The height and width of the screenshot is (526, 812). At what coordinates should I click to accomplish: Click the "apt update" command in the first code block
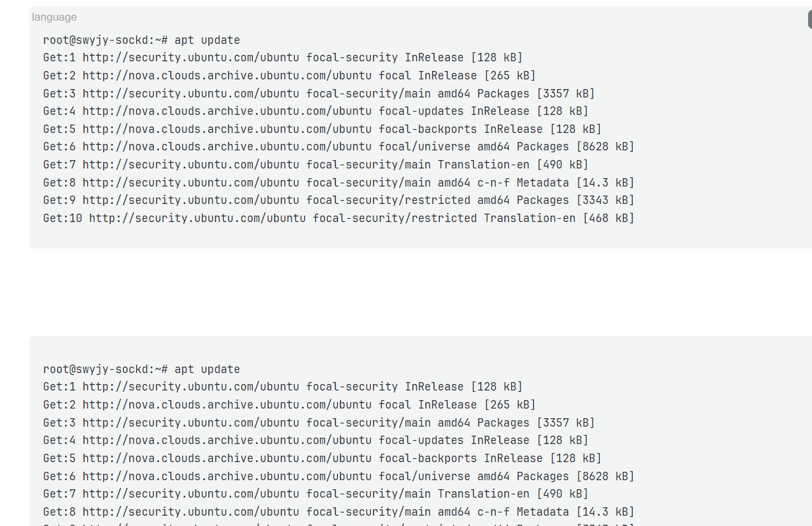coord(207,40)
